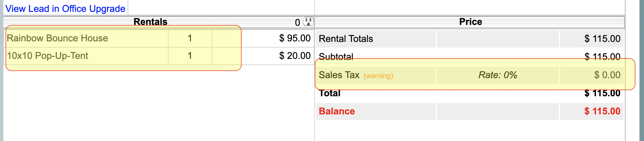Screen dimensions: 644x141
Task: Click the Rental Totals $115.00 amount
Action: pyautogui.click(x=602, y=39)
